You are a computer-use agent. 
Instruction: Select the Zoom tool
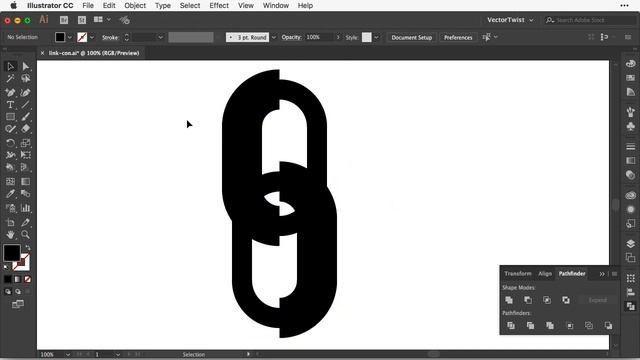[x=25, y=234]
